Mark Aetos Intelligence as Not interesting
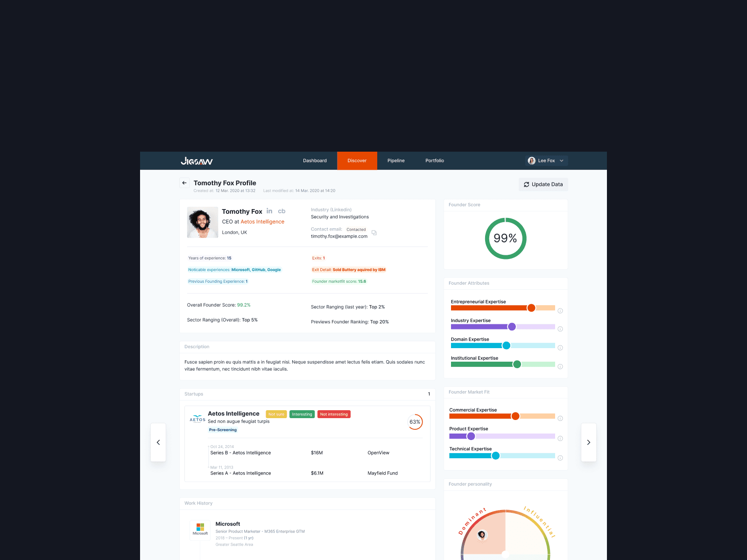Image resolution: width=747 pixels, height=560 pixels. pos(334,414)
